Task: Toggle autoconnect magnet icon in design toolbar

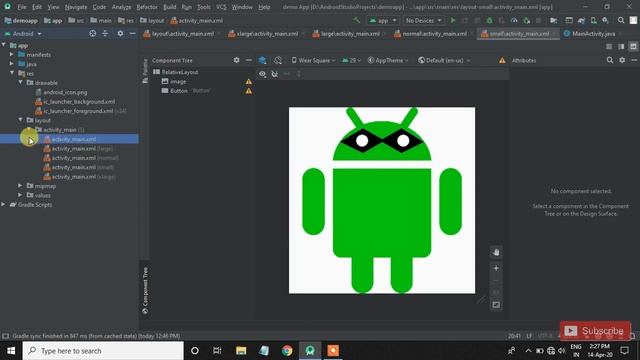Action: 275,74
